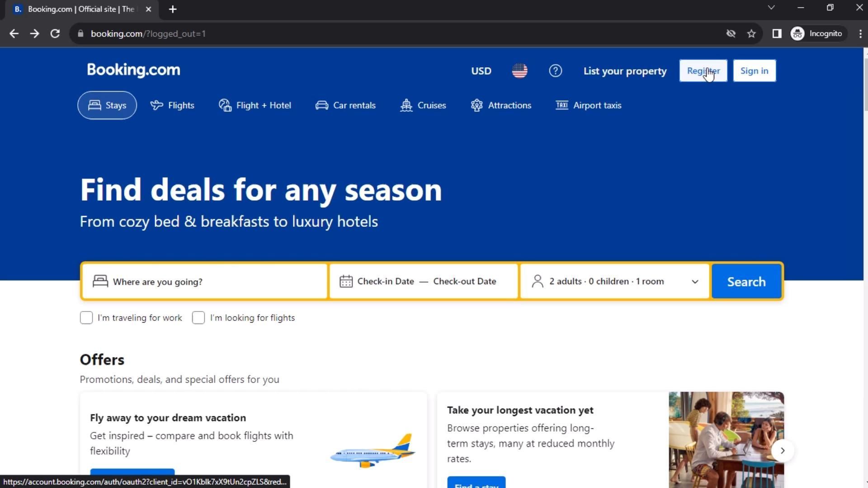Open the Chrome three-dot menu
This screenshot has height=488, width=868.
coord(860,34)
